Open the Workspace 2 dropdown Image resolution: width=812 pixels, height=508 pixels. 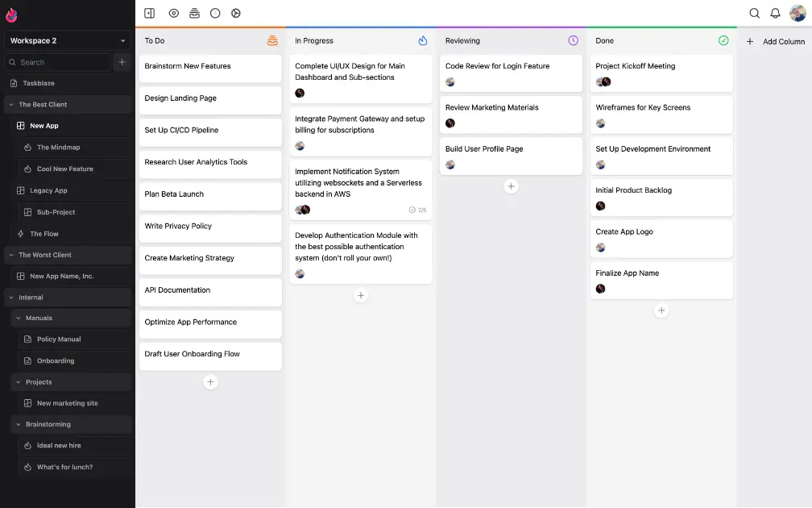pyautogui.click(x=67, y=40)
